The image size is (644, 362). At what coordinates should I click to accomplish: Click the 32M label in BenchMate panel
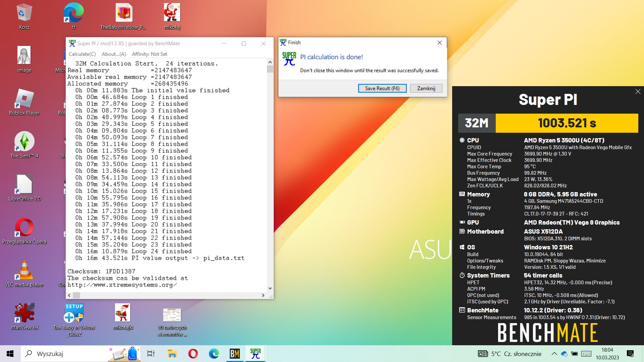pyautogui.click(x=477, y=123)
